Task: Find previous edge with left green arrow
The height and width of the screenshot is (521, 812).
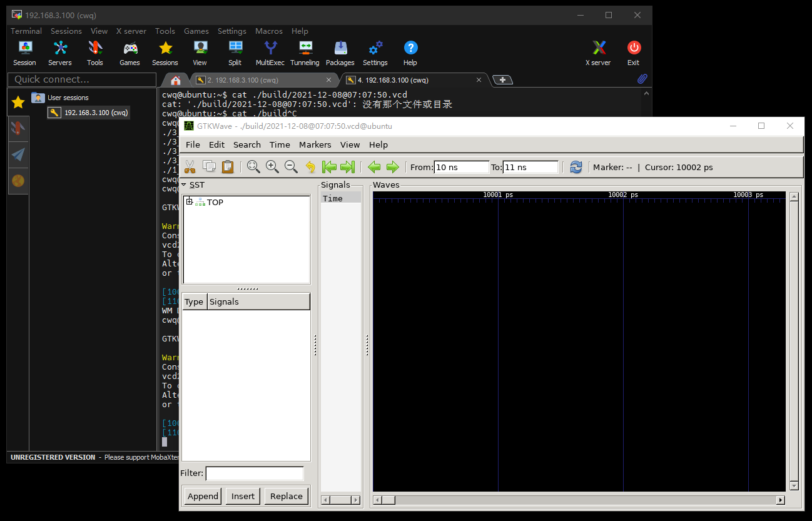Action: (x=374, y=166)
